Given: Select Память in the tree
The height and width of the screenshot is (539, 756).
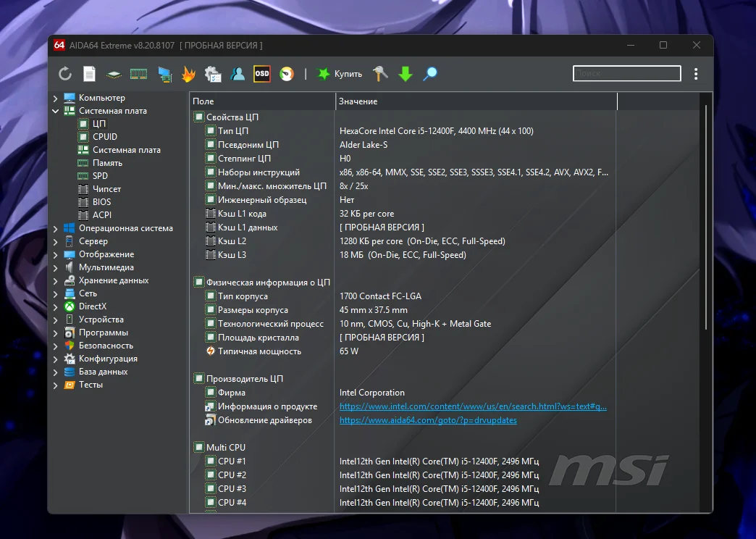Looking at the screenshot, I should pyautogui.click(x=107, y=163).
